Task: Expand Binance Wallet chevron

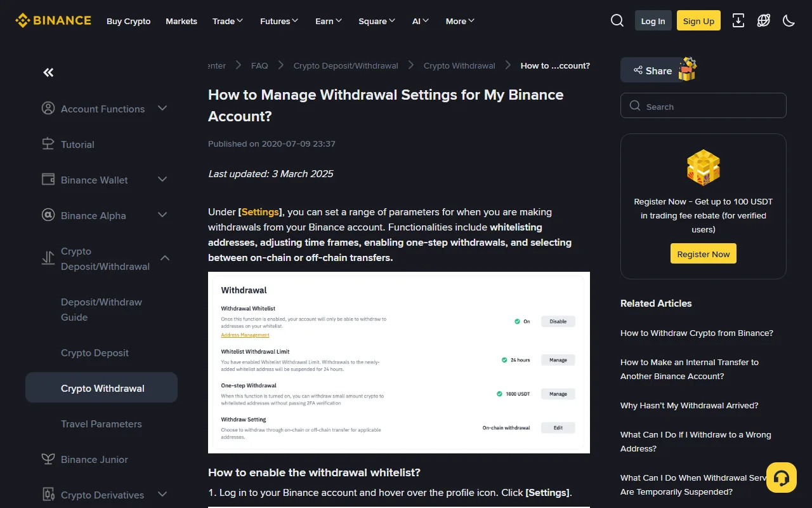Action: (162, 180)
